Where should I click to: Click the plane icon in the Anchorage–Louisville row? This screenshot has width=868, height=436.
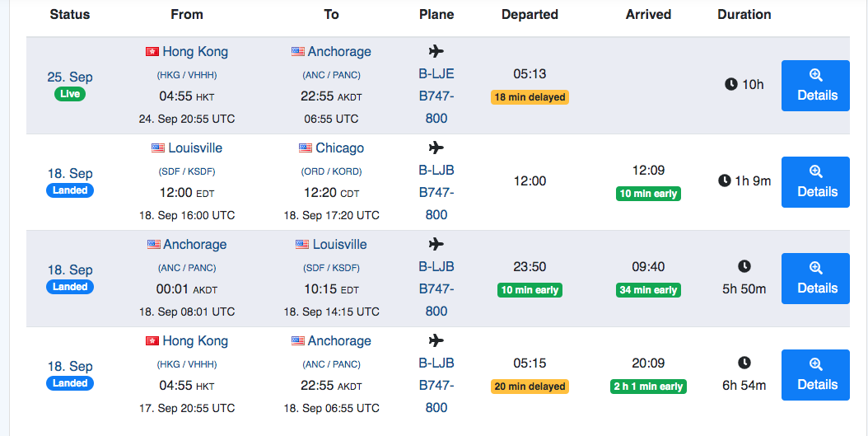pyautogui.click(x=436, y=244)
